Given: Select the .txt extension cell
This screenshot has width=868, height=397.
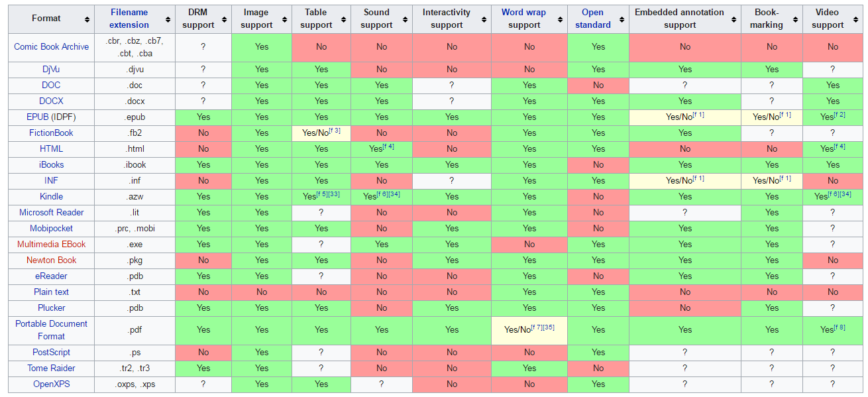Looking at the screenshot, I should click(135, 292).
